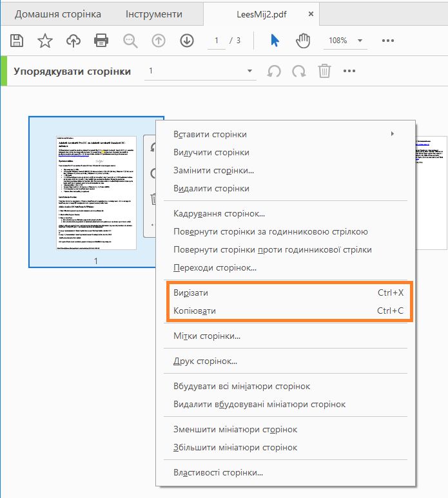Rotate pages counterclockwise in Organize toolbar
The image size is (448, 498).
(x=274, y=71)
